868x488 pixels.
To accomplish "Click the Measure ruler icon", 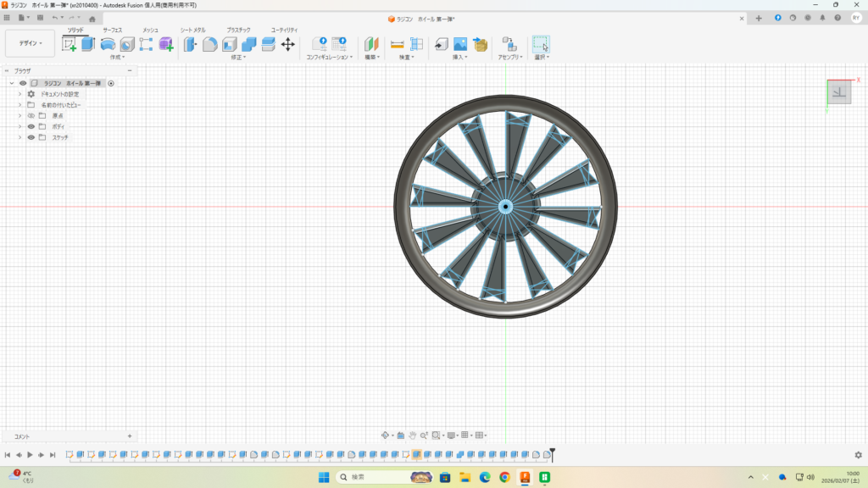I will 397,44.
